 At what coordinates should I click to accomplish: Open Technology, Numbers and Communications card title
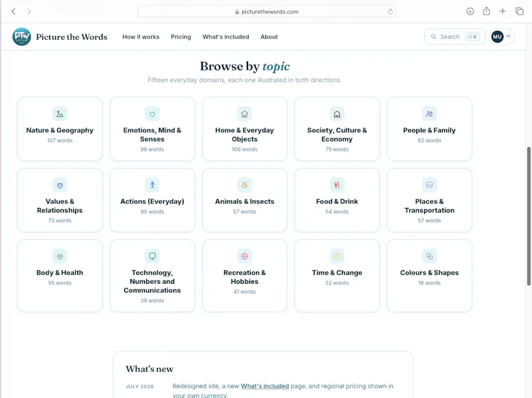(152, 281)
